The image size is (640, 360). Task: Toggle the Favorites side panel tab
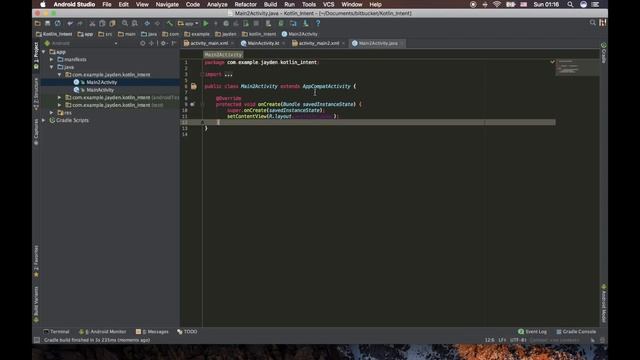point(36,261)
